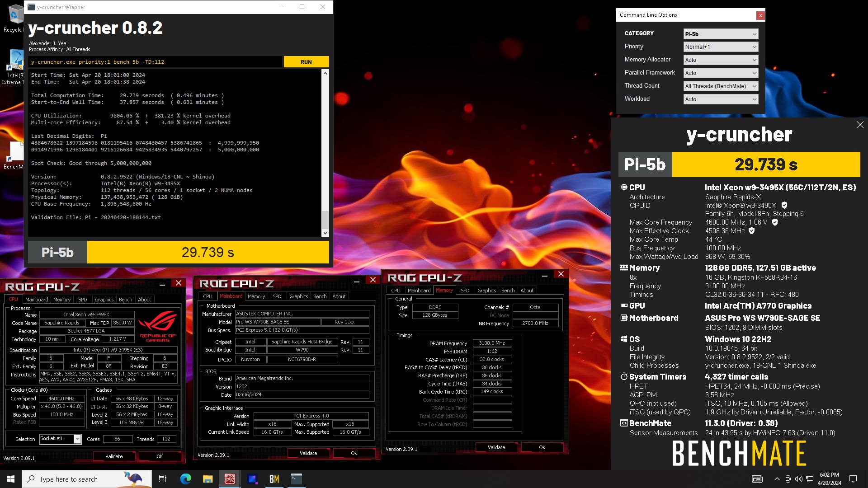Click the Memory section icon in BenchMate
This screenshot has height=488, width=868.
(x=624, y=267)
